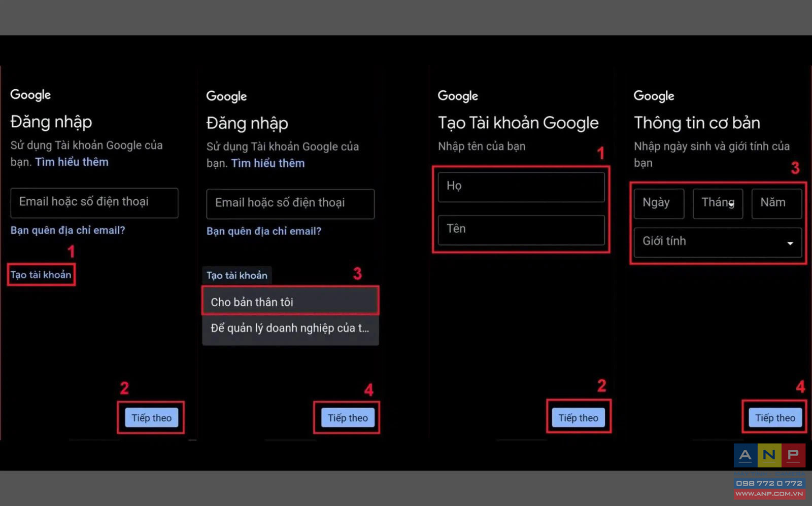Image resolution: width=812 pixels, height=506 pixels.
Task: Click the 'Thông tin cơ bản' heading
Action: (697, 123)
